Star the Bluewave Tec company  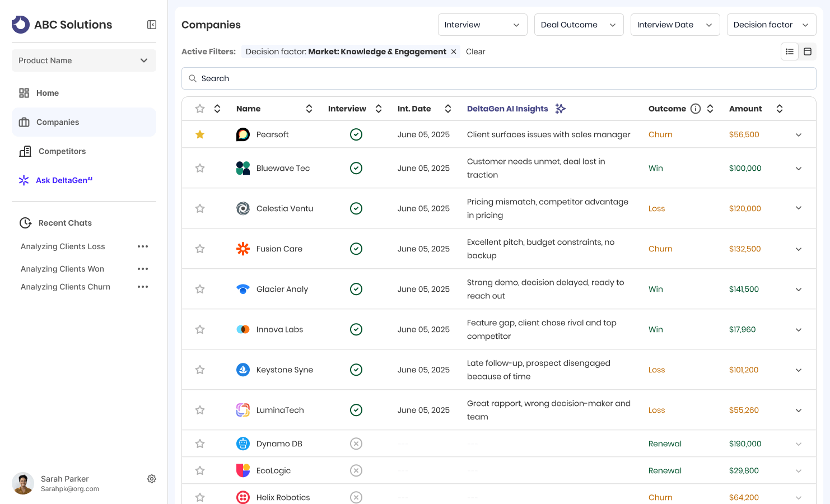(x=200, y=168)
